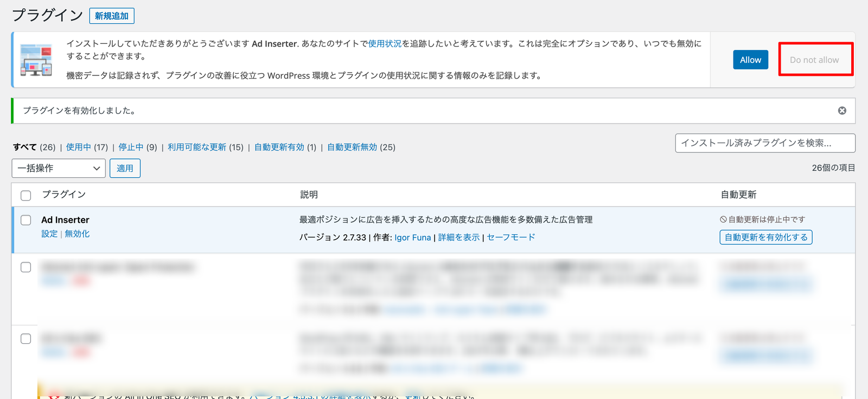Open the Igor Funa author link
868x399 pixels.
click(412, 237)
